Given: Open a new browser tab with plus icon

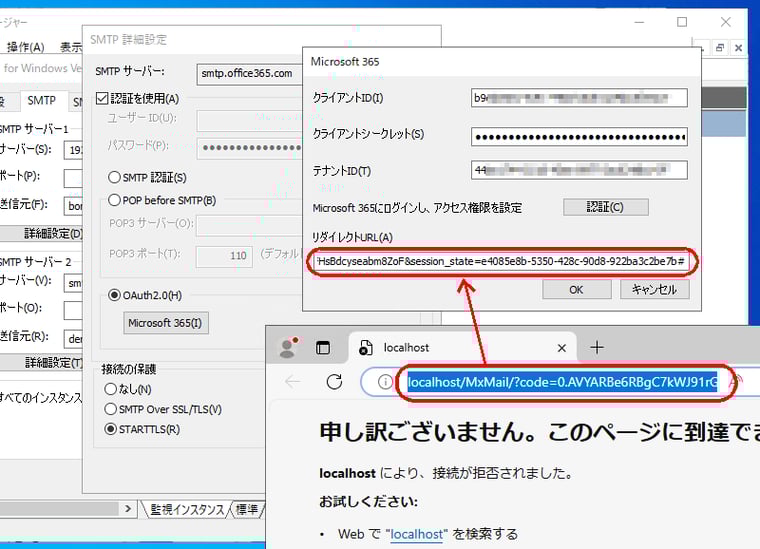Looking at the screenshot, I should [597, 347].
